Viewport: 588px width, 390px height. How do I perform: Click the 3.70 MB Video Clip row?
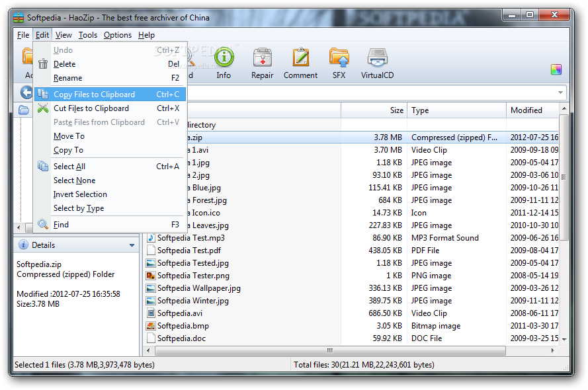tap(373, 150)
